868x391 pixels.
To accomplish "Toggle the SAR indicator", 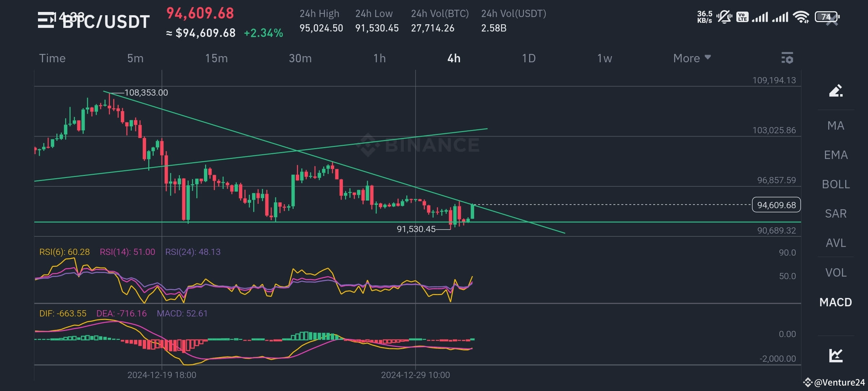I will [836, 214].
